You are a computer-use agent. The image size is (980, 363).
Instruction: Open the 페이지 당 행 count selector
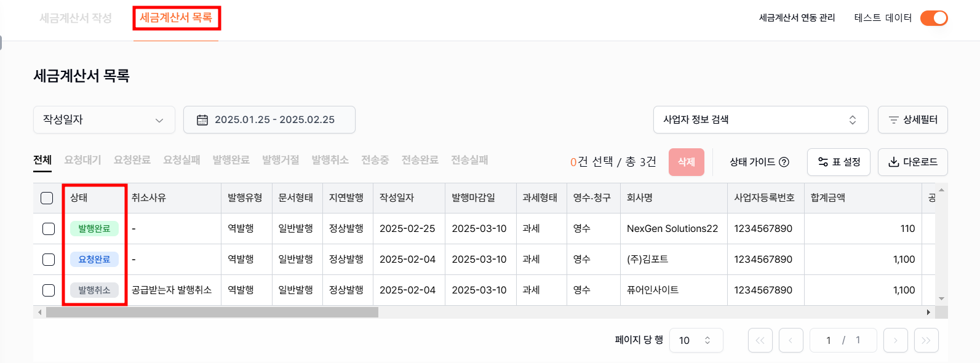pyautogui.click(x=696, y=340)
